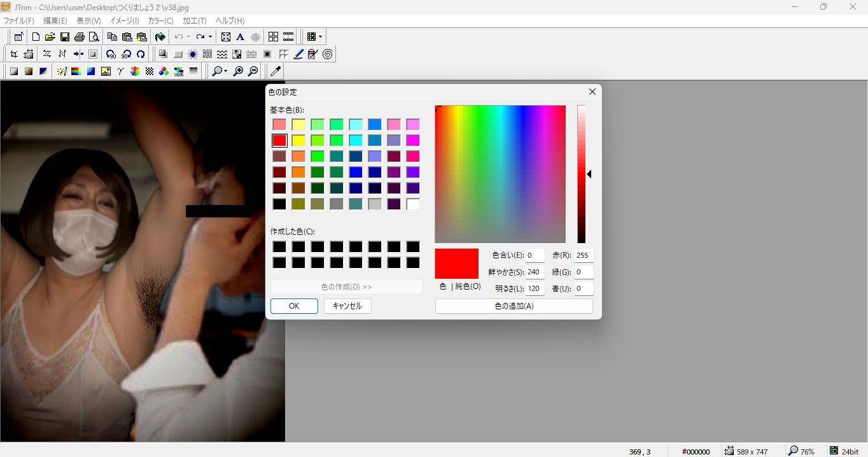Open the folder icon to load file

(50, 37)
